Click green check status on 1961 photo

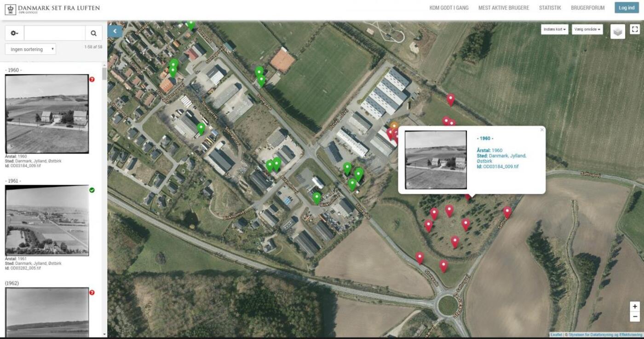(x=92, y=190)
